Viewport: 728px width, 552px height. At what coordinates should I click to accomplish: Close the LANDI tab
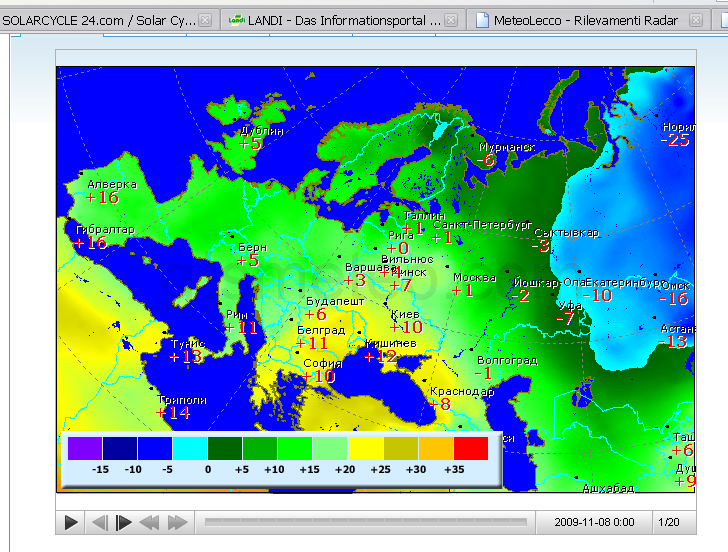click(x=451, y=20)
